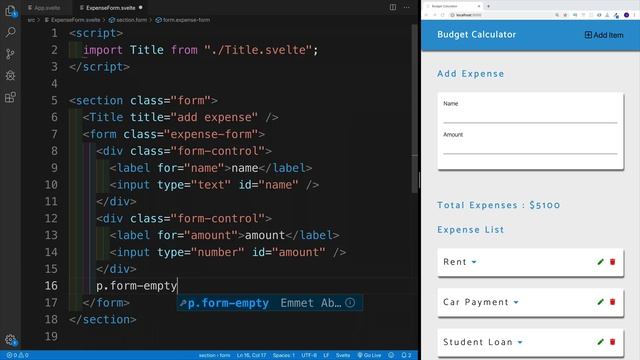The width and height of the screenshot is (640, 360).
Task: Click the editor vertical scrollbar
Action: click(415, 108)
